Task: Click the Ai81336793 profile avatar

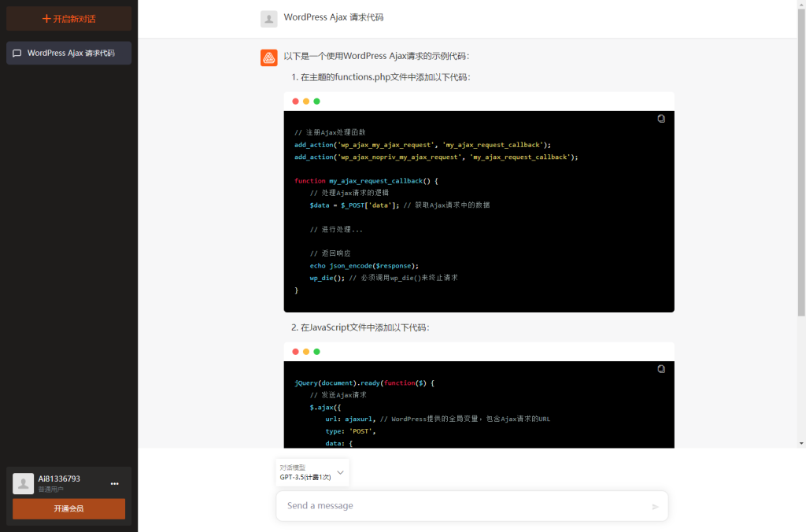Action: 23,484
